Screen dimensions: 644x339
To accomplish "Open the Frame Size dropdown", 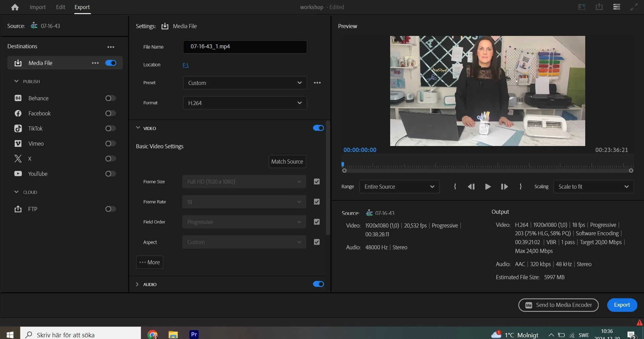I will coord(244,182).
